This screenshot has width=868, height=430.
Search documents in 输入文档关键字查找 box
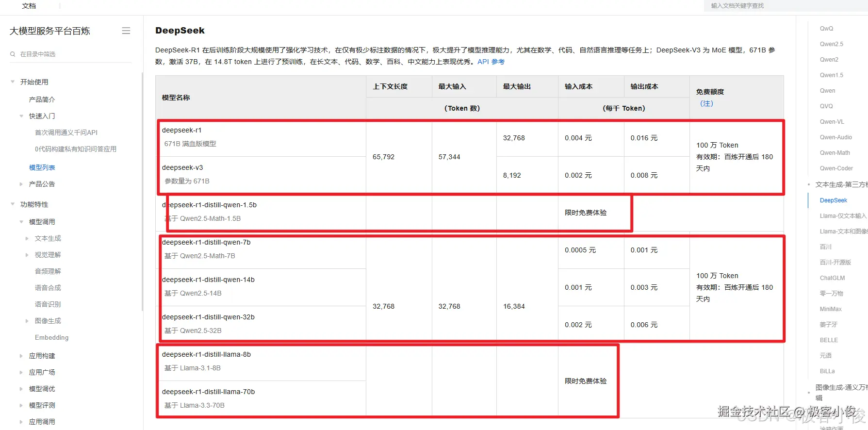pos(786,6)
